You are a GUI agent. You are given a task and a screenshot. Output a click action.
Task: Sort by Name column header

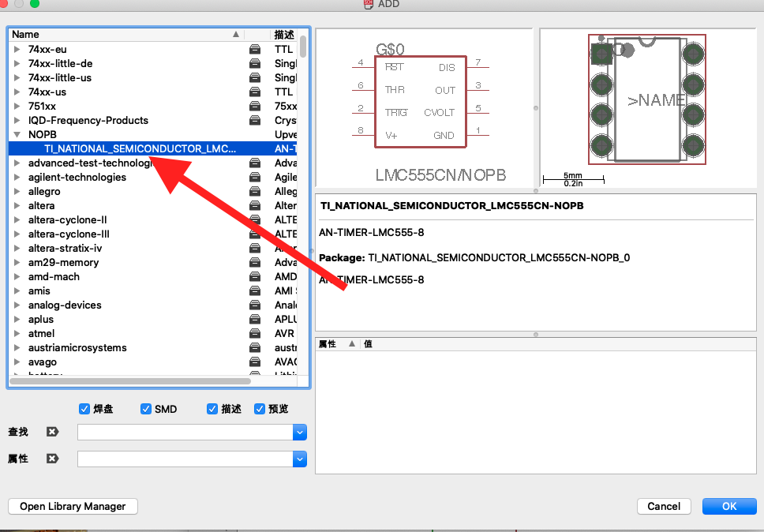coord(125,34)
